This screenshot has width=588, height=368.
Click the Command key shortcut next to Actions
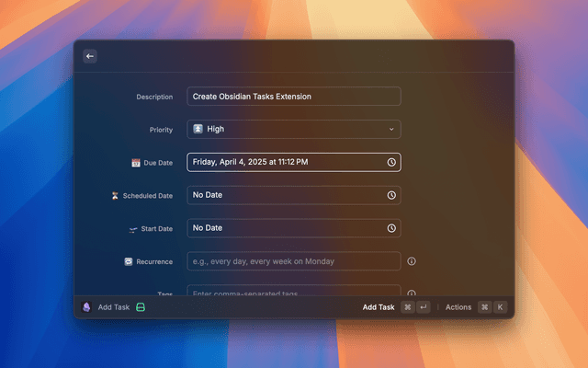(x=484, y=307)
